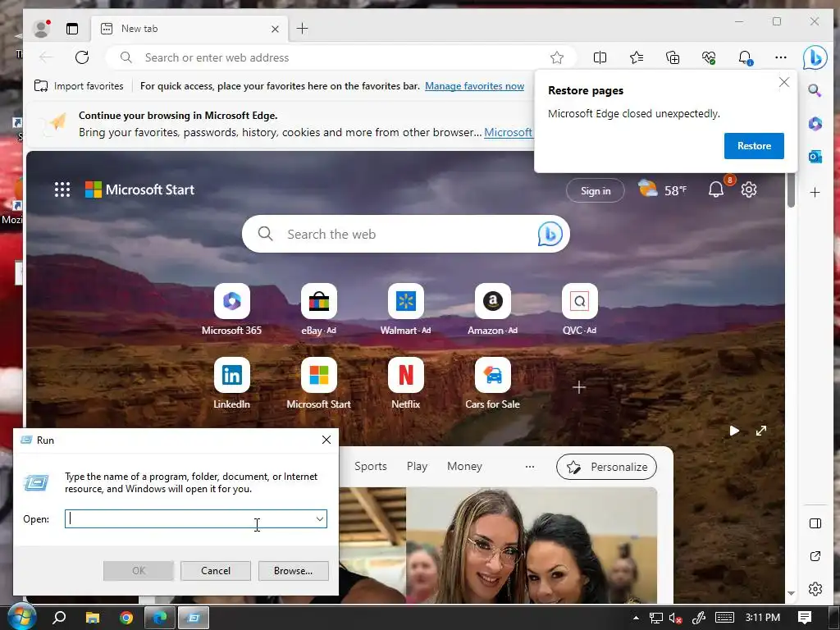Image resolution: width=840 pixels, height=630 pixels.
Task: Open Browser essentials heart icon
Action: 709,57
